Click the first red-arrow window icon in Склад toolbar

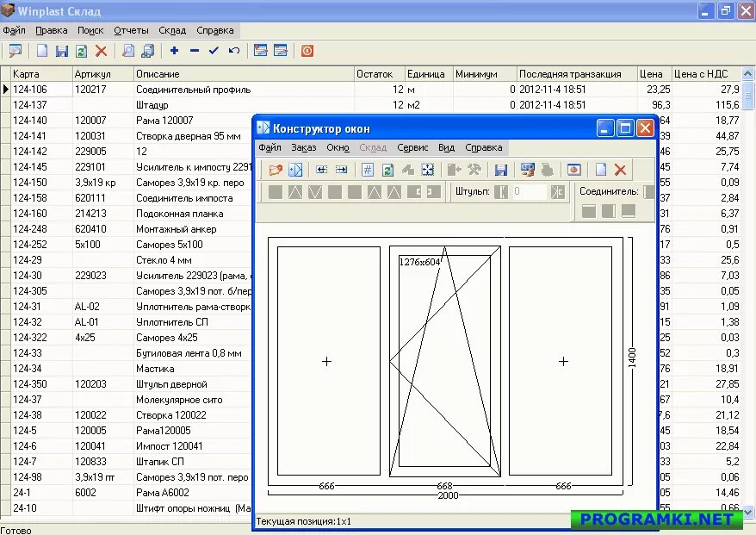point(260,51)
